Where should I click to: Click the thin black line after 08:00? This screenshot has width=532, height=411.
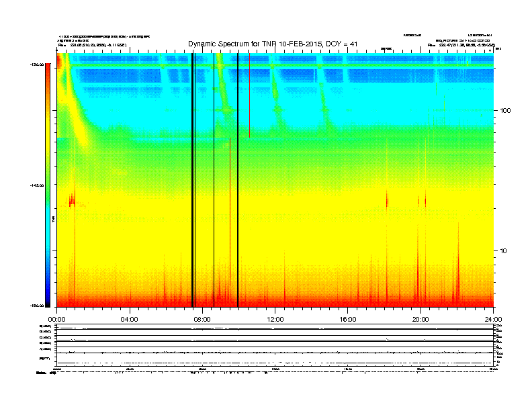214,180
